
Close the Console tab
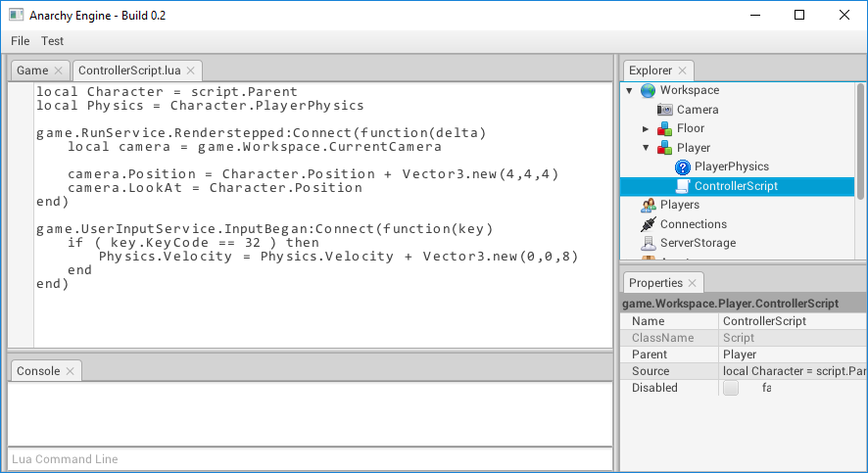(x=71, y=371)
